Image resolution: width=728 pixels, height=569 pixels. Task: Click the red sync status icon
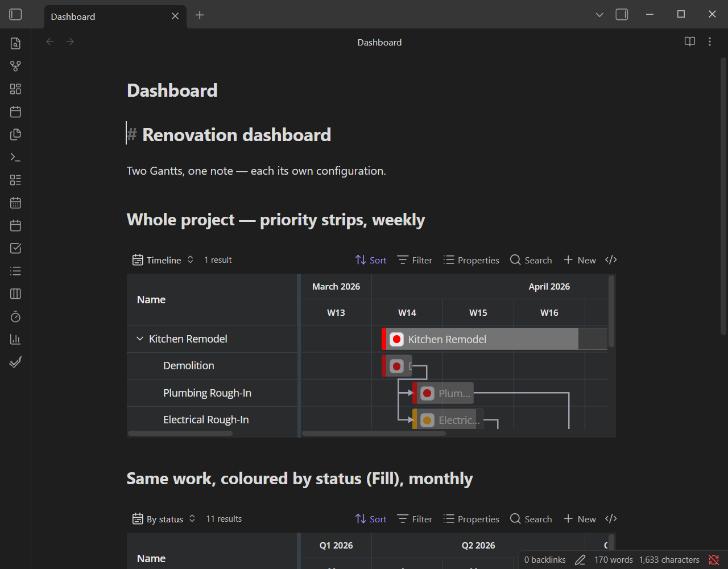click(x=714, y=560)
